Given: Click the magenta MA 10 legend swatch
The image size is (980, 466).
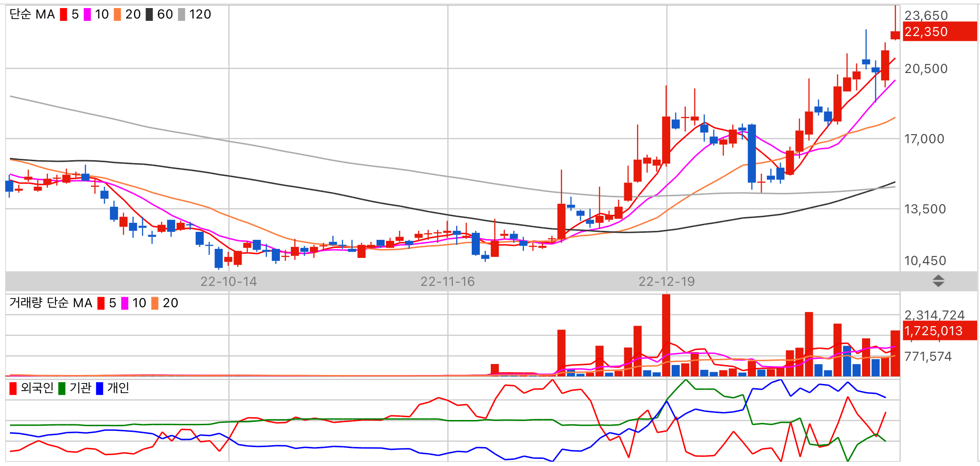Looking at the screenshot, I should pos(87,15).
